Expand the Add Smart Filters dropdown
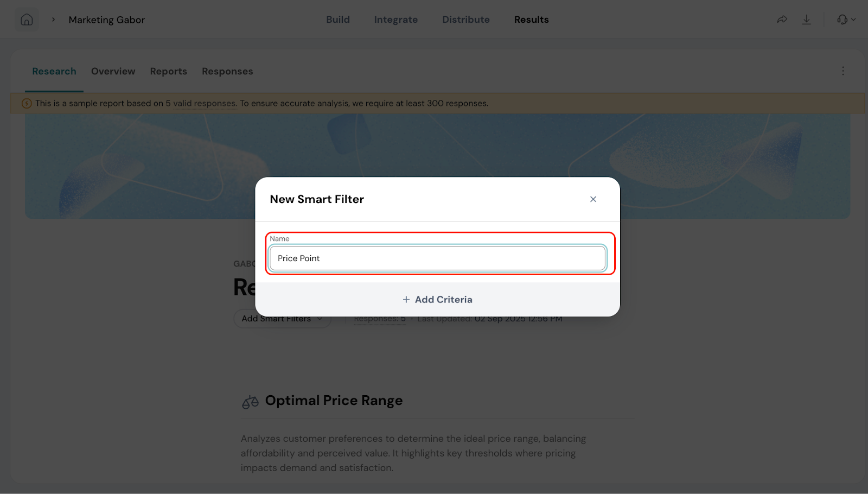868x494 pixels. (282, 319)
